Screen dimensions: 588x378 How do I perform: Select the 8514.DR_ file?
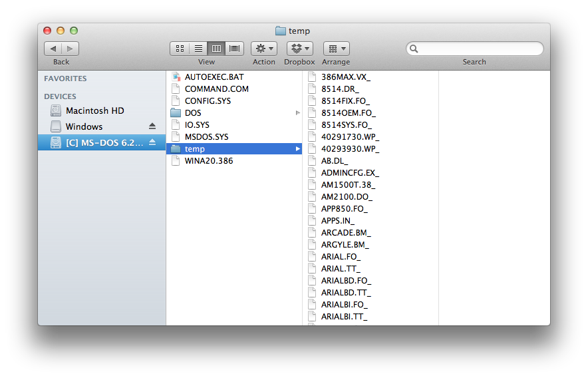coord(370,89)
